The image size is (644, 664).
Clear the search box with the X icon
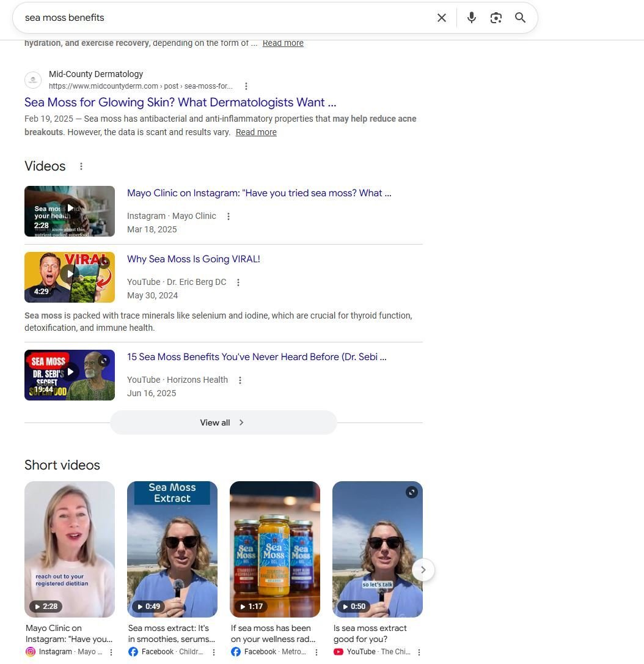[441, 18]
